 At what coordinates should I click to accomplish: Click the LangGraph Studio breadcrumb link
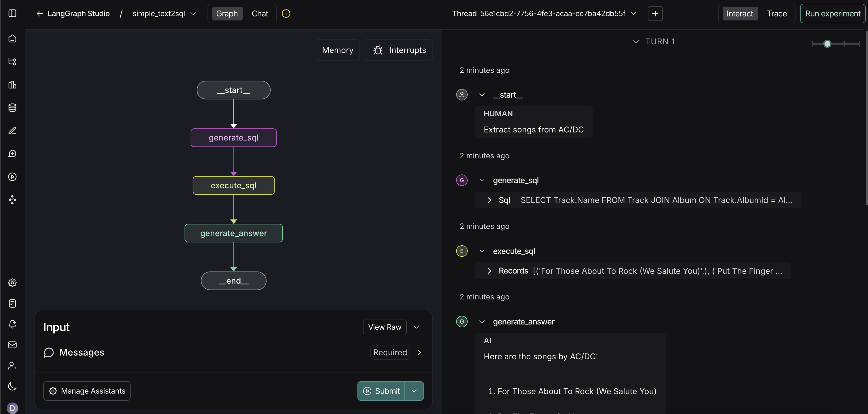79,14
